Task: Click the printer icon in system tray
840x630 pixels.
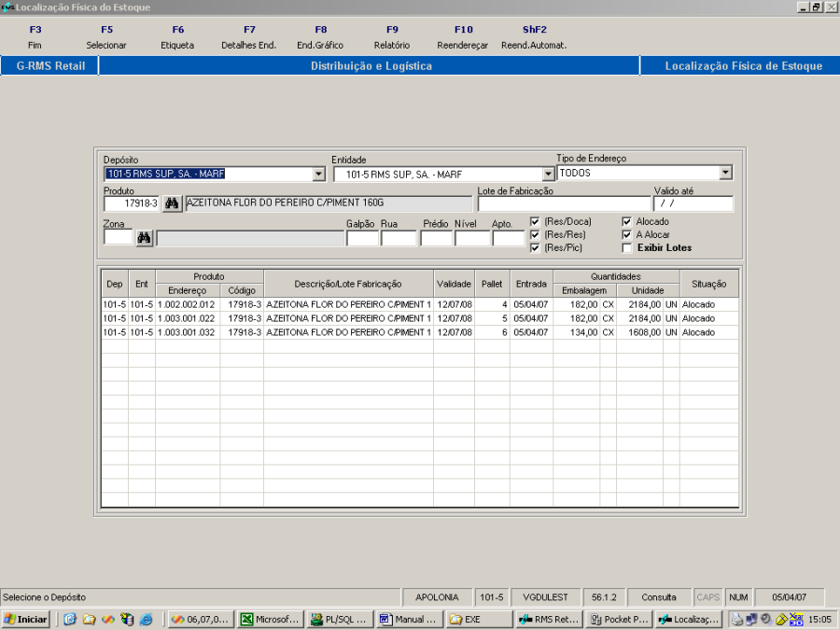Action: (737, 620)
